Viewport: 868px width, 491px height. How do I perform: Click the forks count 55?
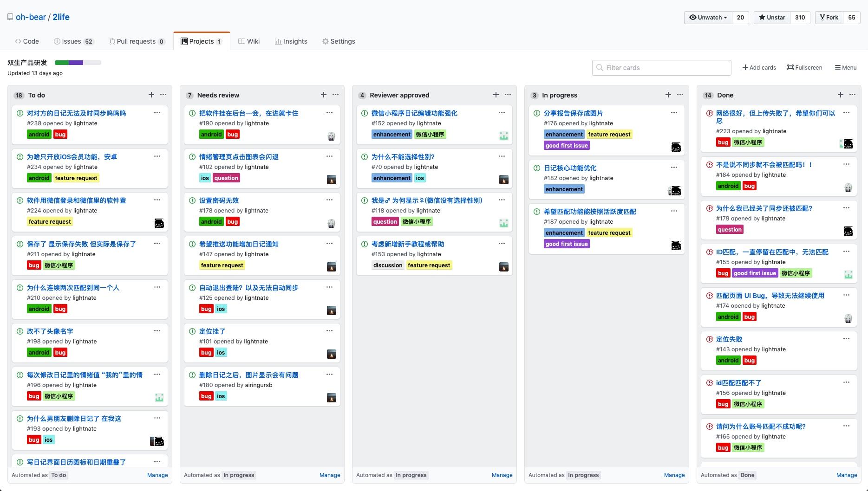coord(852,17)
